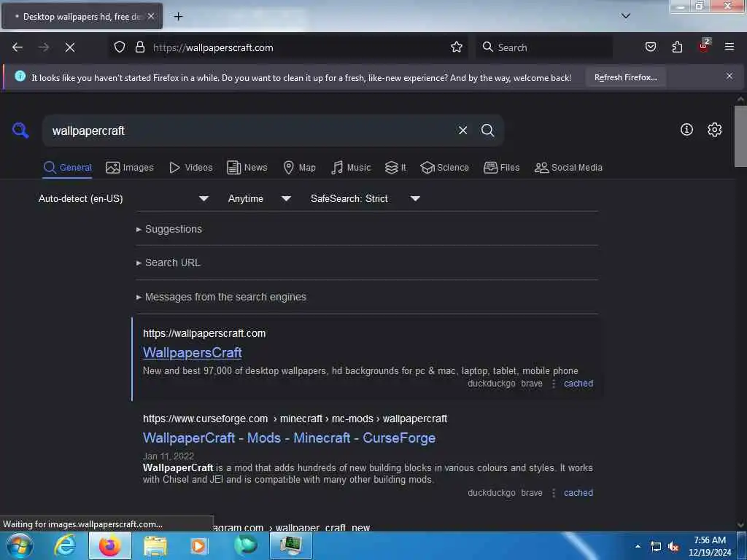Click the Firefox toolbar Search box

click(x=544, y=47)
